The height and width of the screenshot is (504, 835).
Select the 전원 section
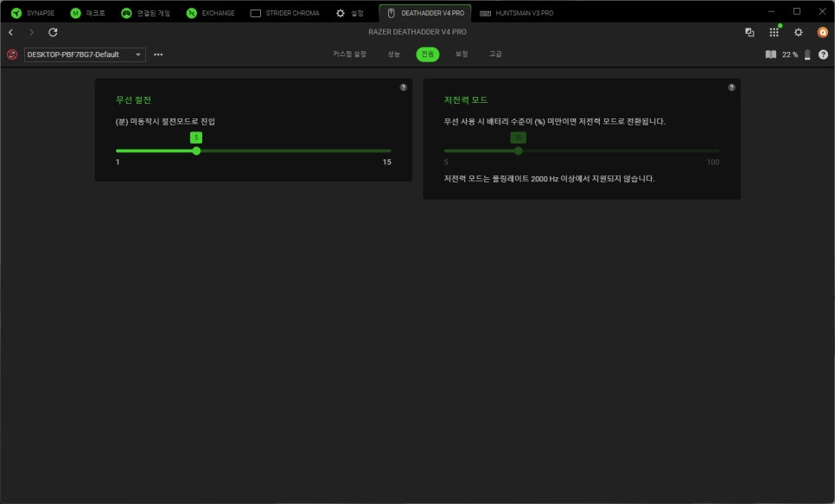tap(428, 54)
